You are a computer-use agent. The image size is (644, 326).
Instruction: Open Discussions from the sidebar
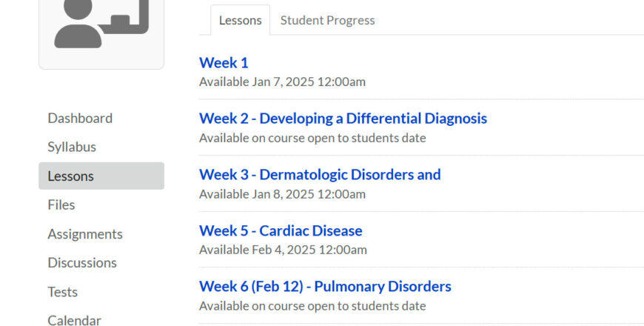tap(82, 263)
